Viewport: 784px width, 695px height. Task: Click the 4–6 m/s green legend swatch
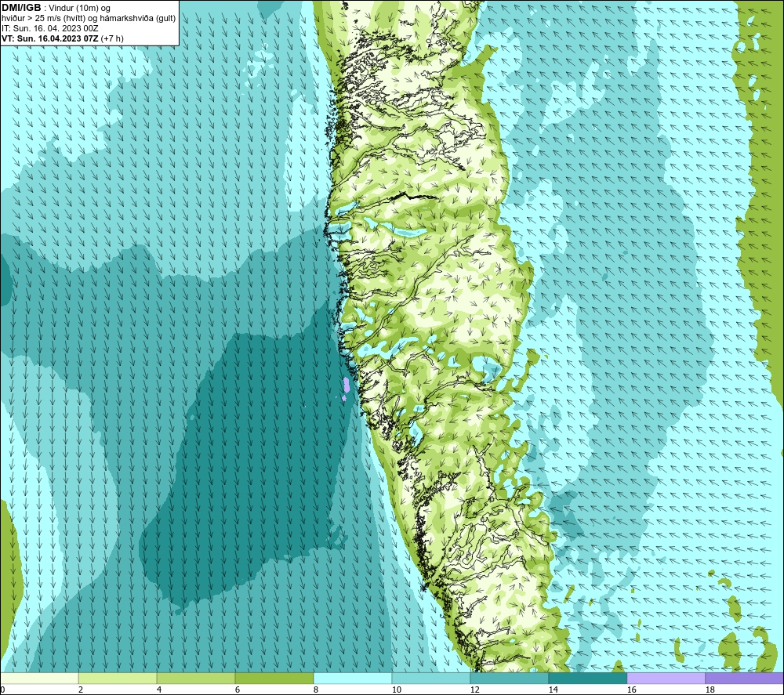pyautogui.click(x=196, y=678)
